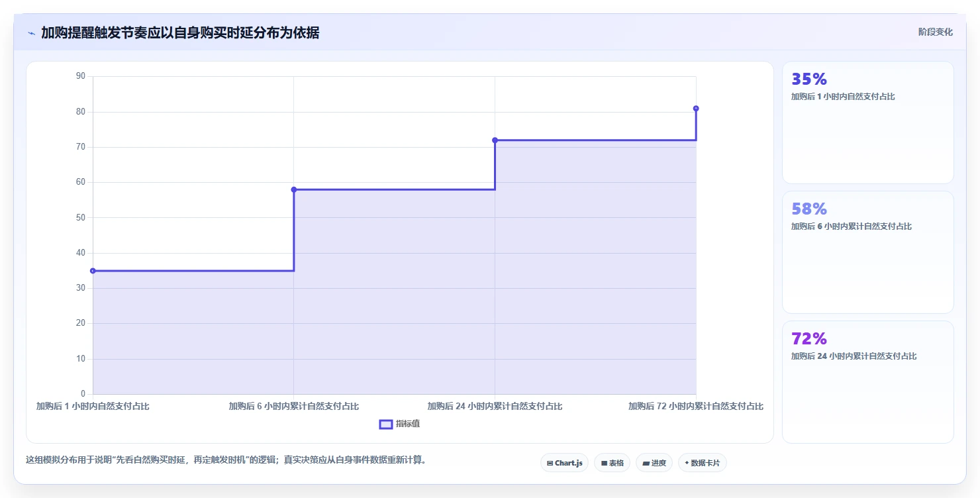This screenshot has height=498, width=980.
Task: Click the title 加购提醒触发节奏应以自身购买时延分布为依据
Action: [180, 33]
